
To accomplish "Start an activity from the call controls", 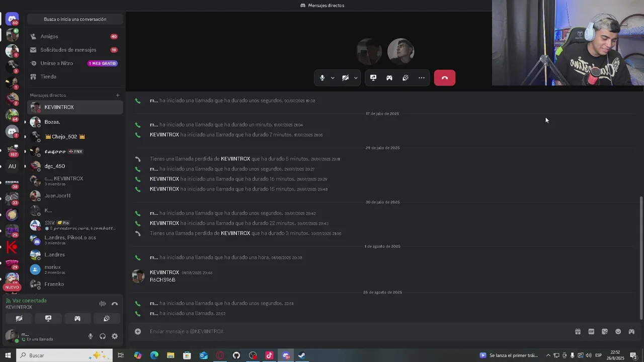I will tap(389, 78).
